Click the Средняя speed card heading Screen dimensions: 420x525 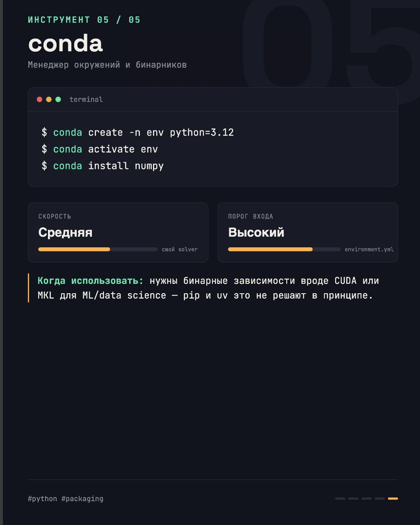(65, 232)
